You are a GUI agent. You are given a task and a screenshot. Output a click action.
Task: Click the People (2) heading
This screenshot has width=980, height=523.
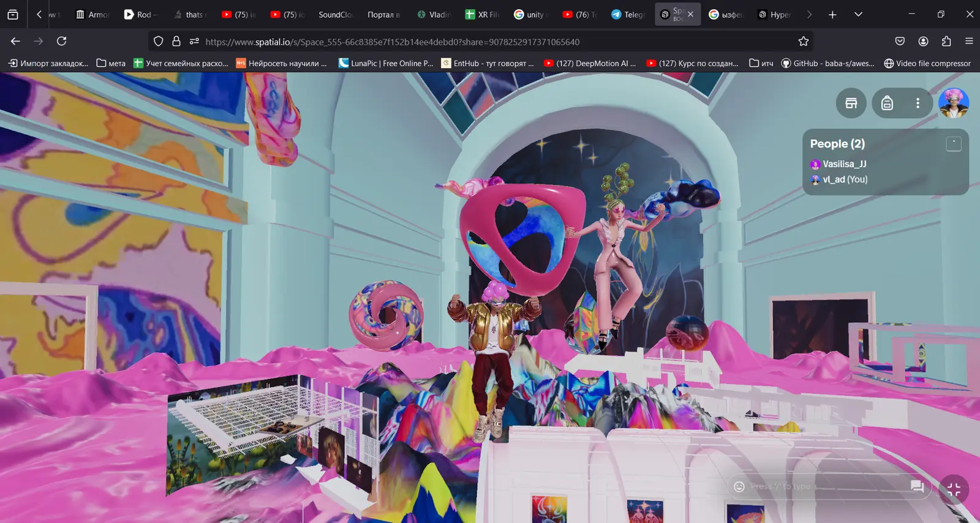[x=837, y=144]
